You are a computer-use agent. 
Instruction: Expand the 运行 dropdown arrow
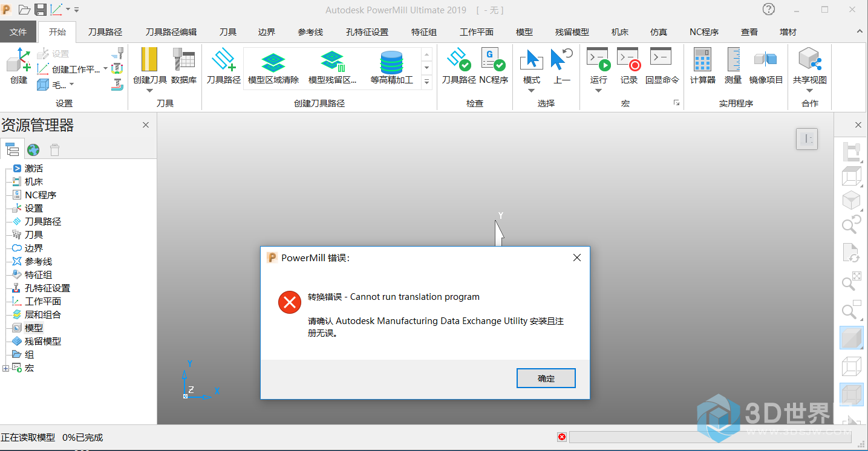(598, 91)
